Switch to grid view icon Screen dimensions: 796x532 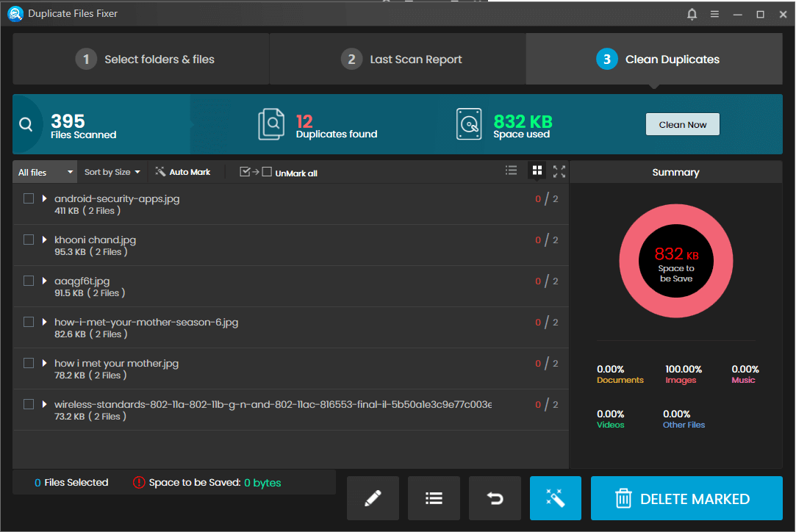click(537, 170)
